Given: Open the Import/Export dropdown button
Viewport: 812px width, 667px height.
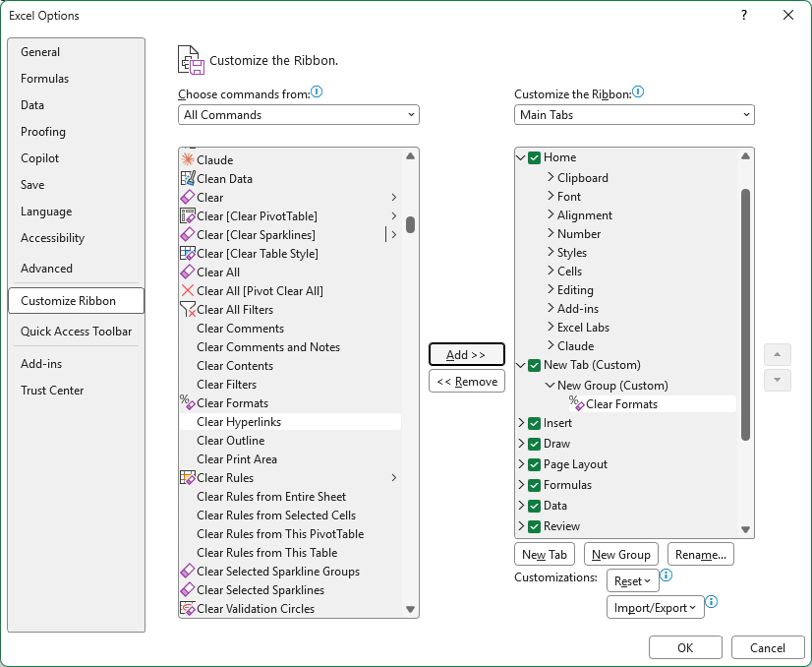Looking at the screenshot, I should pyautogui.click(x=655, y=607).
